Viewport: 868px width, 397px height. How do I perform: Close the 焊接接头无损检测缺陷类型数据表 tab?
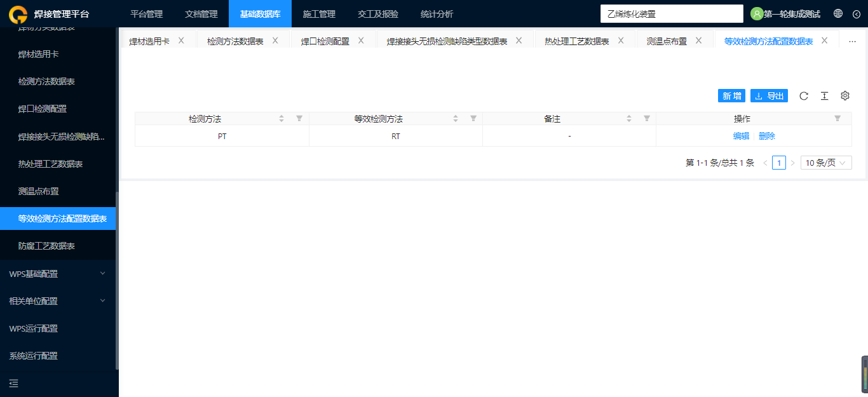coord(519,41)
